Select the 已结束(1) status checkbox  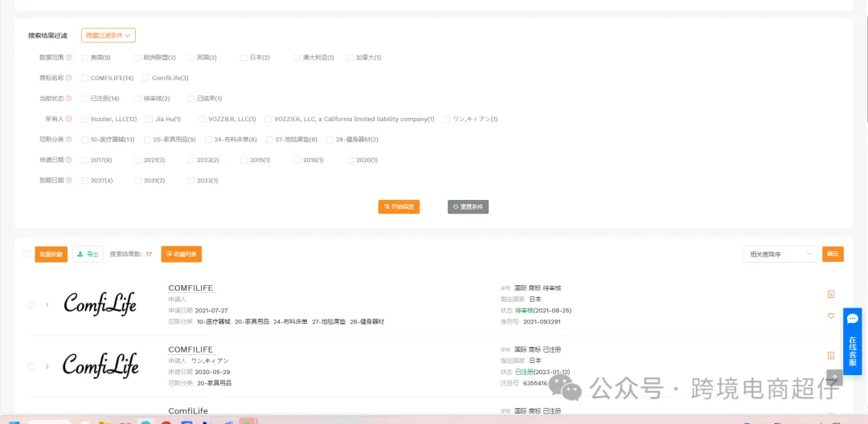click(x=191, y=99)
